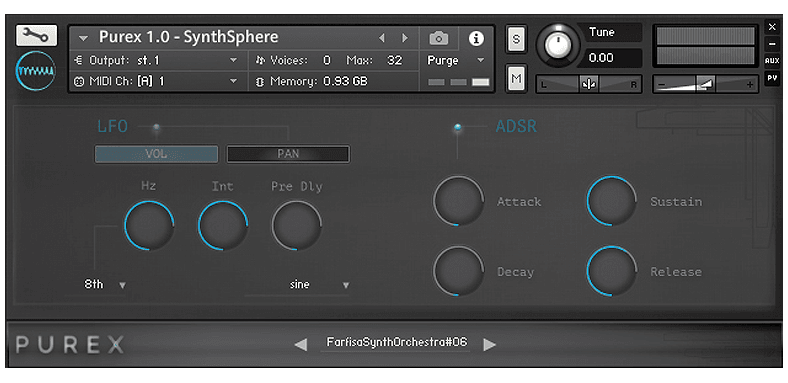788x383 pixels.
Task: Adjust the output volume slider
Action: tap(705, 84)
